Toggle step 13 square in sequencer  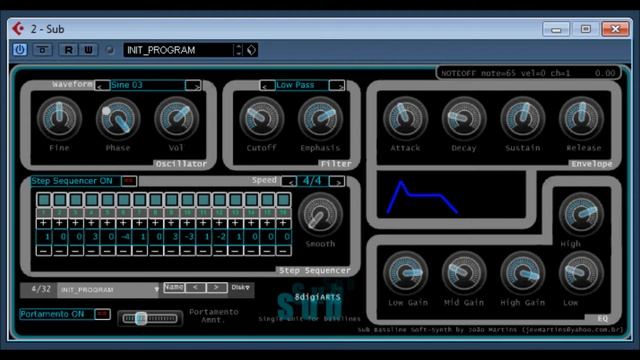tap(236, 200)
